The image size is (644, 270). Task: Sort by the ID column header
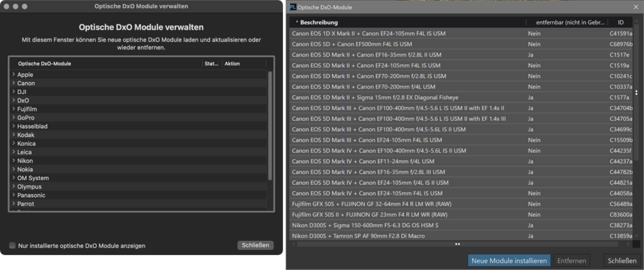coord(621,22)
